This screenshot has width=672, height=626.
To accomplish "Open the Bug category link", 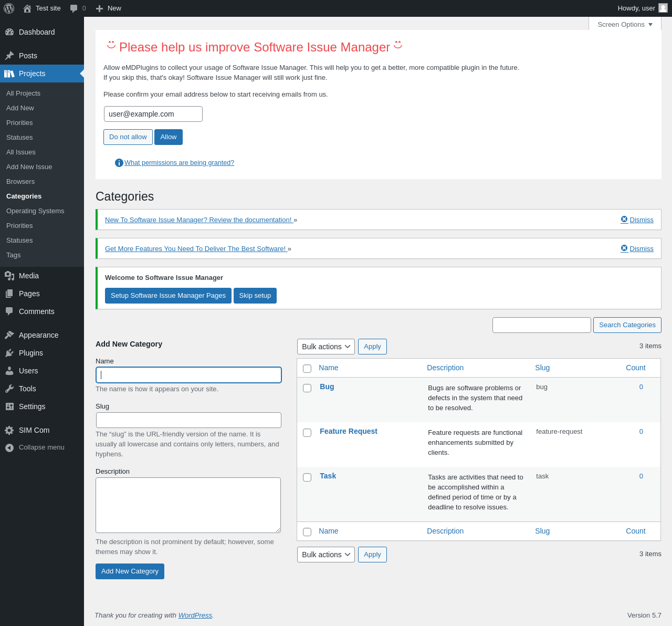I will click(x=327, y=387).
